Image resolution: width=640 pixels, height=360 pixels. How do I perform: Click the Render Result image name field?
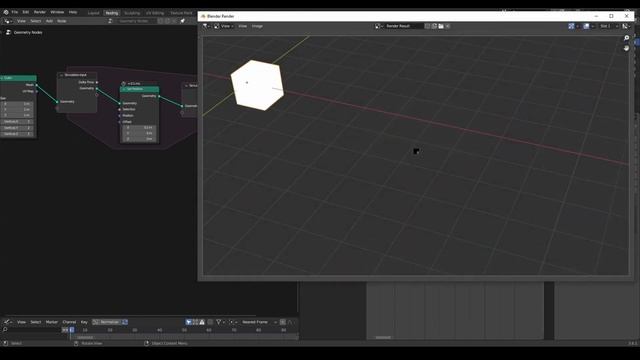403,26
